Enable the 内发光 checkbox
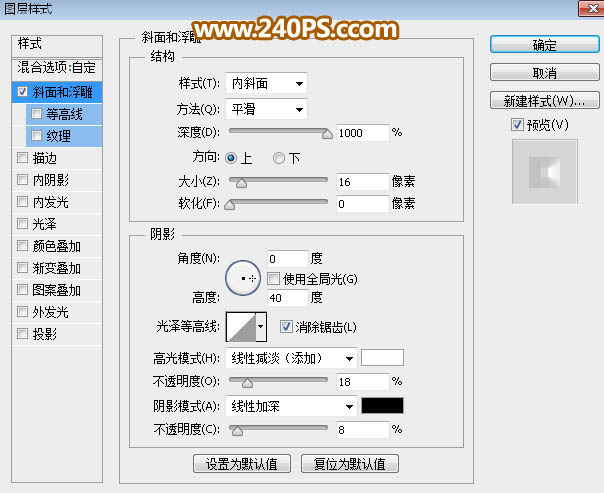604x493 pixels. click(22, 201)
